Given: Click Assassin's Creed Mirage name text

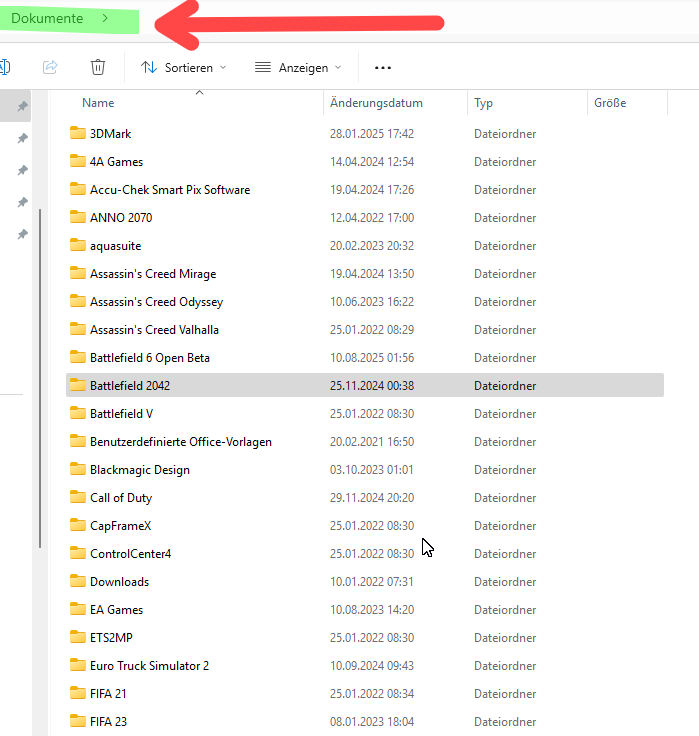Looking at the screenshot, I should (153, 274).
